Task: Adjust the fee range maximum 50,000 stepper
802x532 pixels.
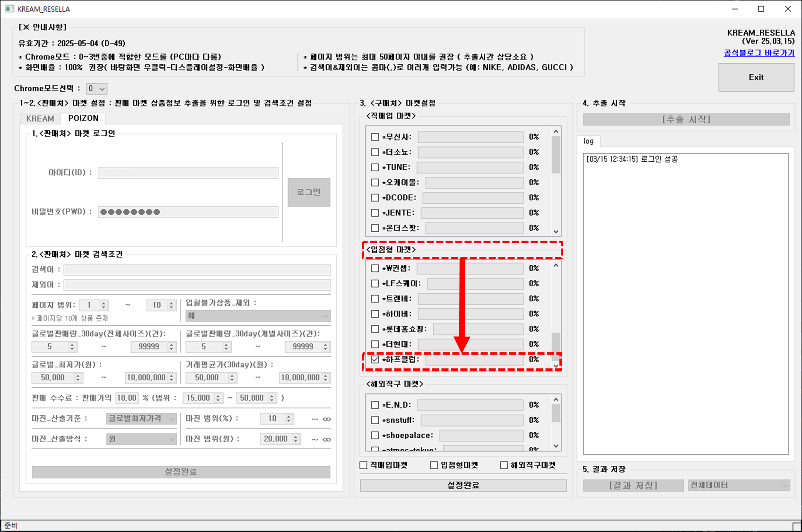Action: click(272, 398)
